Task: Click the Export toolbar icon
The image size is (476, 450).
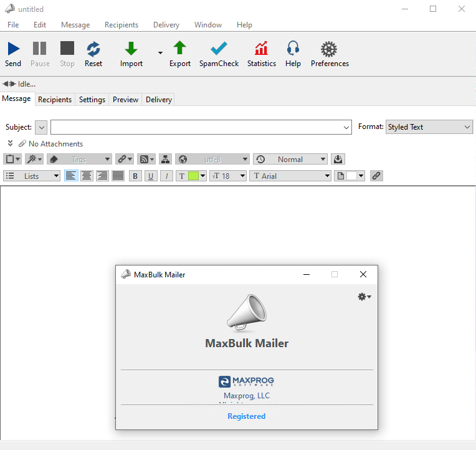Action: (179, 48)
